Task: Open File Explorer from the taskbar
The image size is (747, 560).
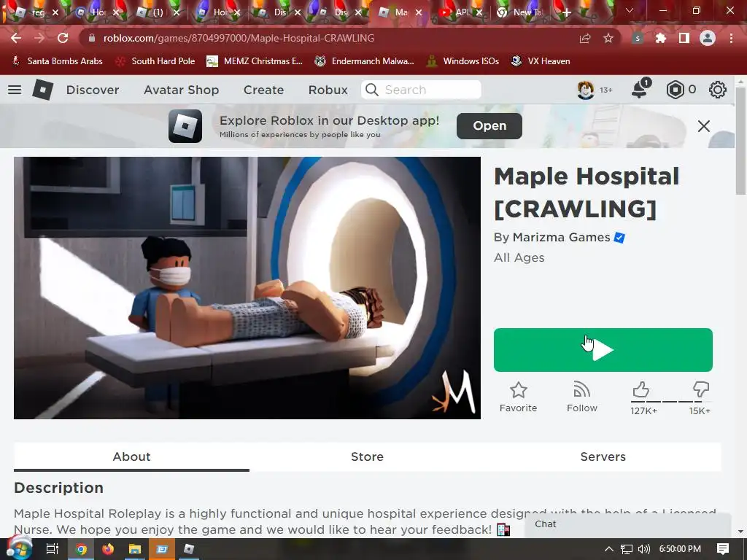Action: 135,549
